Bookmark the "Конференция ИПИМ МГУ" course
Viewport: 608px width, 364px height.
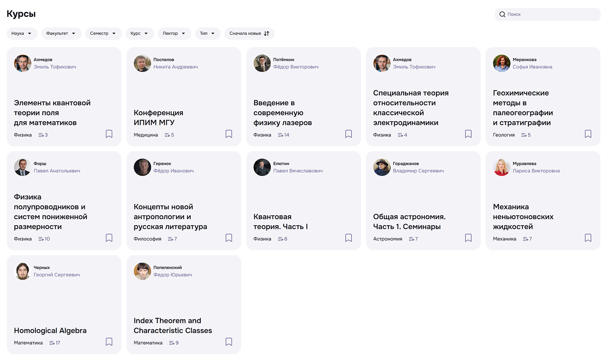pos(228,134)
